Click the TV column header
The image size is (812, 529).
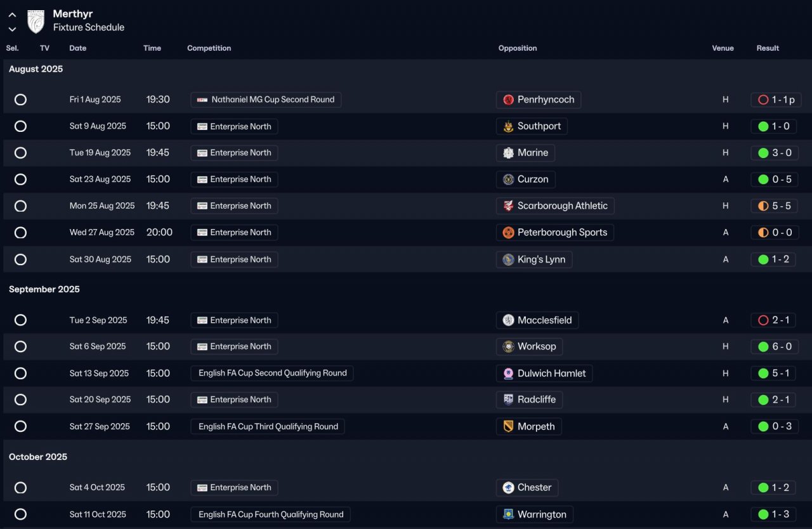click(x=44, y=48)
